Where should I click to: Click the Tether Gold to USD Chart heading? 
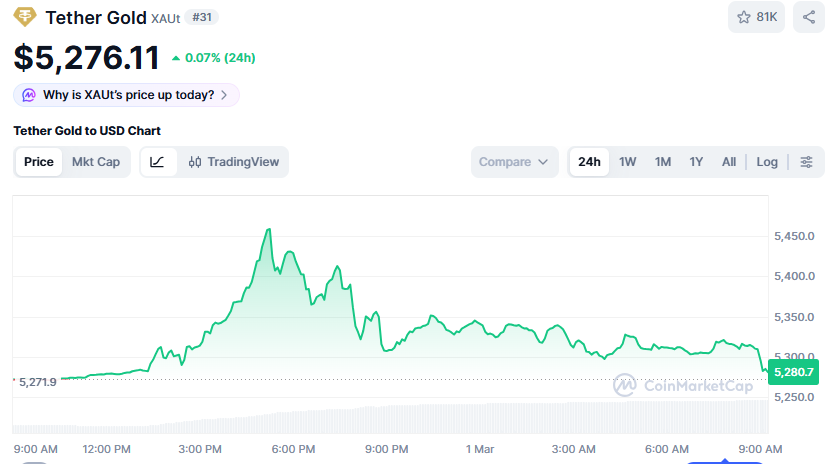pyautogui.click(x=87, y=131)
